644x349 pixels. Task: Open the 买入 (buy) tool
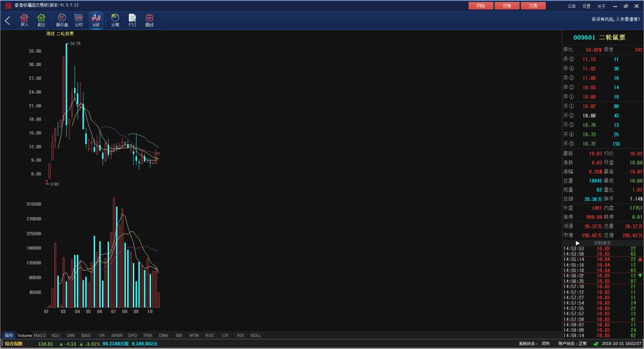pyautogui.click(x=24, y=20)
